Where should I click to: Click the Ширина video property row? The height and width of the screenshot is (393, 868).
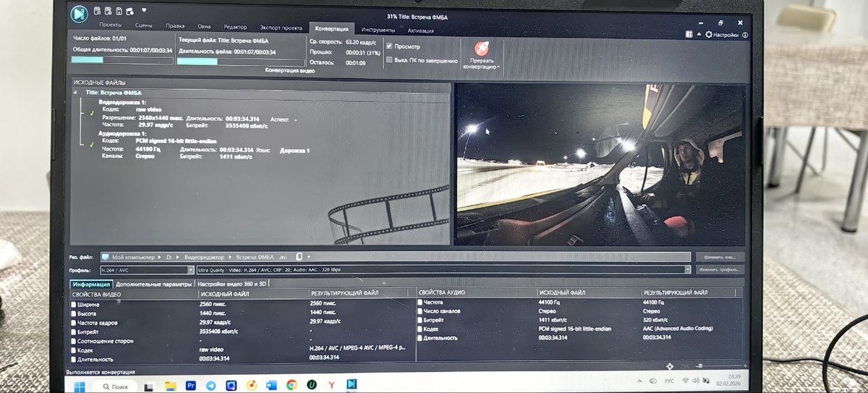[x=242, y=304]
